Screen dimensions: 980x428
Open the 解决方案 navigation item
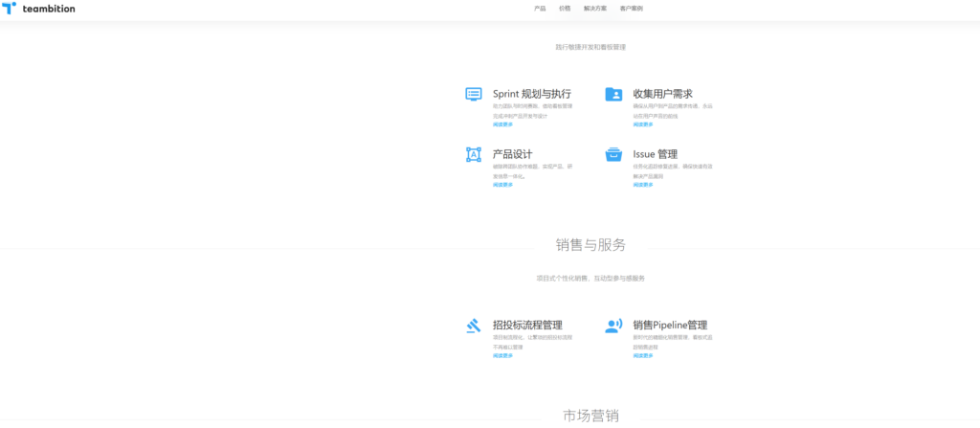point(594,9)
